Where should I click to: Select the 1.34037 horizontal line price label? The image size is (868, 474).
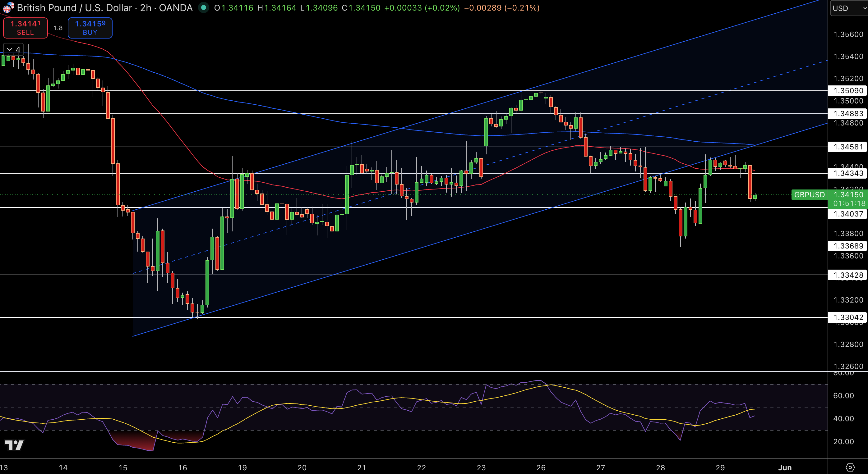[x=848, y=214]
